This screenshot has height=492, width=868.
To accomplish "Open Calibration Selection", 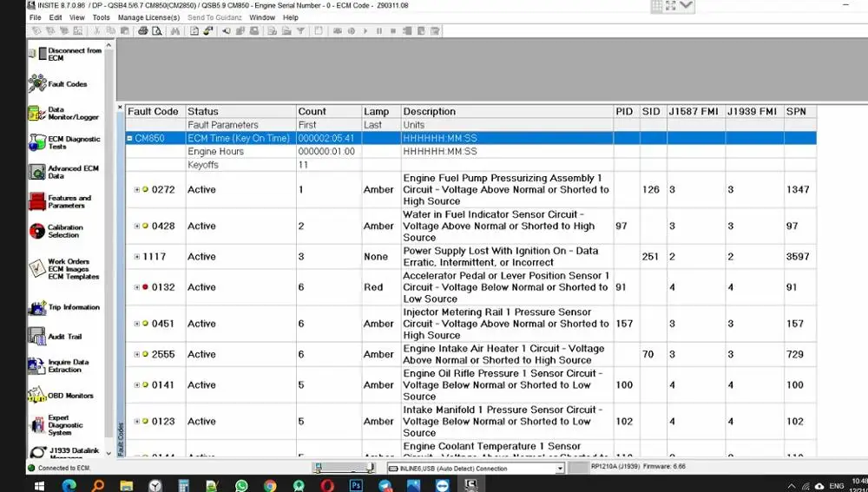I will (56, 231).
